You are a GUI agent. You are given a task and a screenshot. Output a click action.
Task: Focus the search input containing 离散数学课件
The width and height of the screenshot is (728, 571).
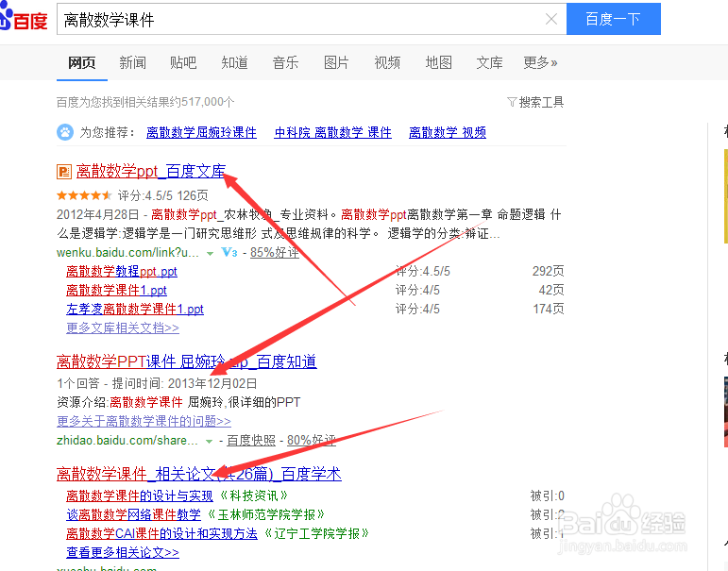(312, 19)
